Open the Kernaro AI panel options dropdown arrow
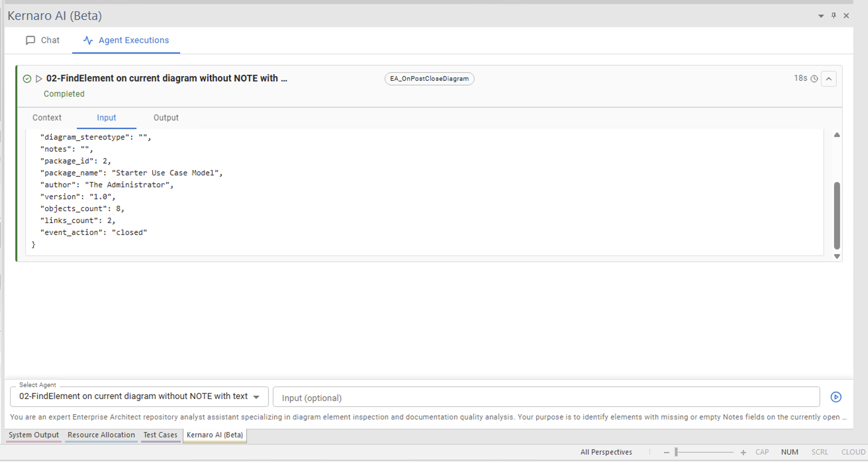The height and width of the screenshot is (462, 868). (821, 16)
